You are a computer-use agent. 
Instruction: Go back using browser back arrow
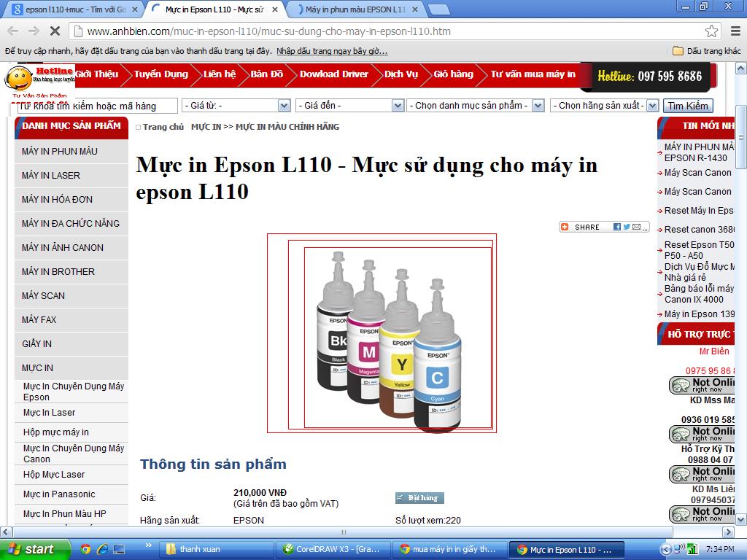tap(13, 31)
